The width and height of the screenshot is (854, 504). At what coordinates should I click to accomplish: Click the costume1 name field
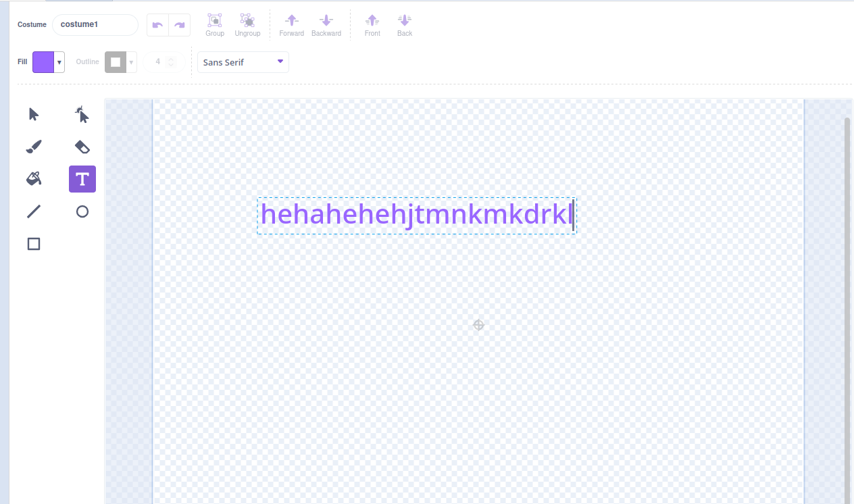pyautogui.click(x=95, y=25)
